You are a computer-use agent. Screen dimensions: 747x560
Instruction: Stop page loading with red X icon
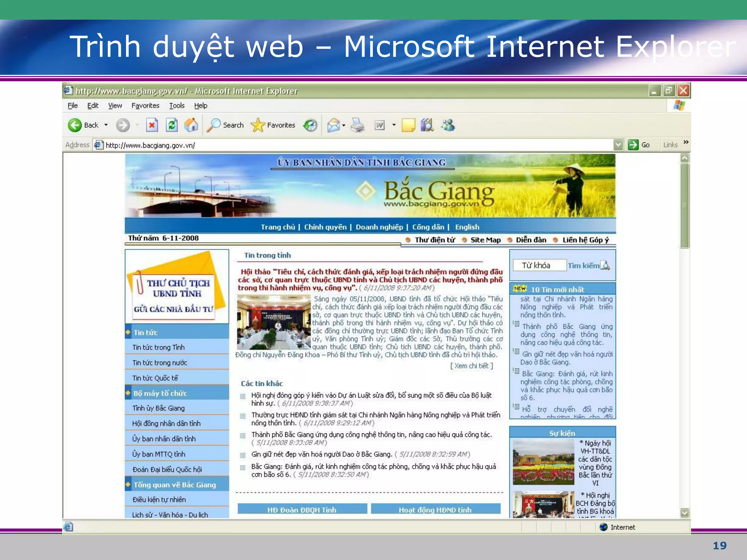[152, 125]
